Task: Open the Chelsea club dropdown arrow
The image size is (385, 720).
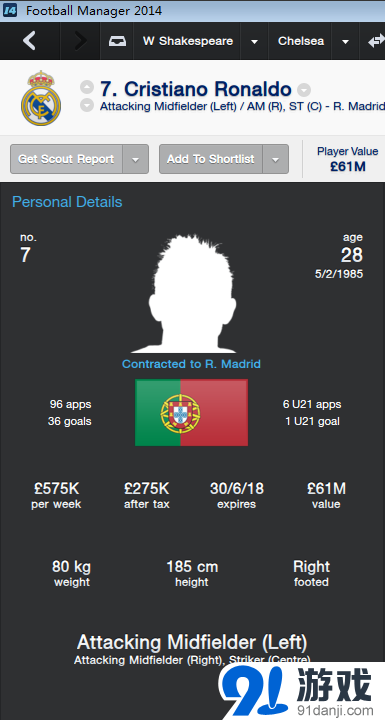Action: [x=345, y=41]
